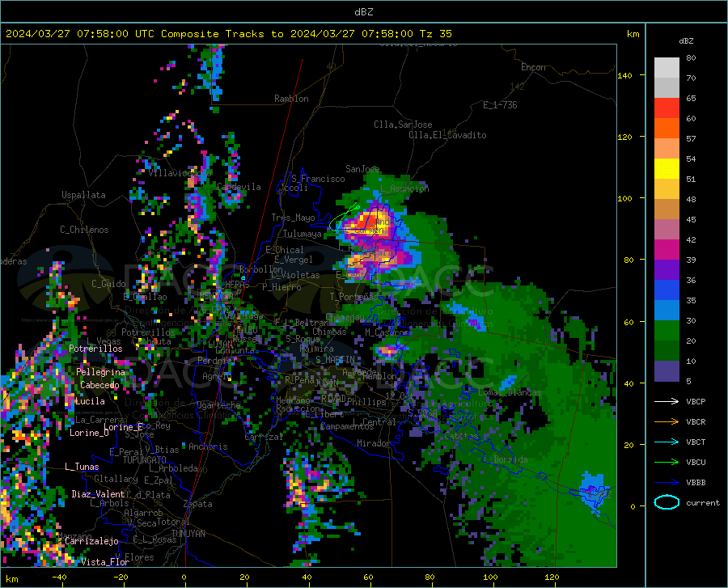
Task: Select the light gray 70 dBZ swatch
Action: 667,68
